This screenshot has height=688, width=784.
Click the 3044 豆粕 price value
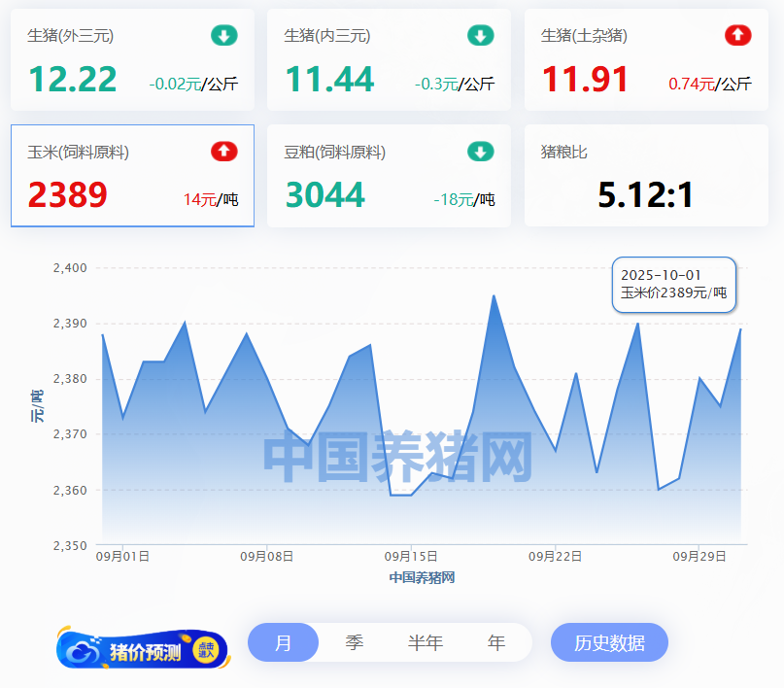324,195
